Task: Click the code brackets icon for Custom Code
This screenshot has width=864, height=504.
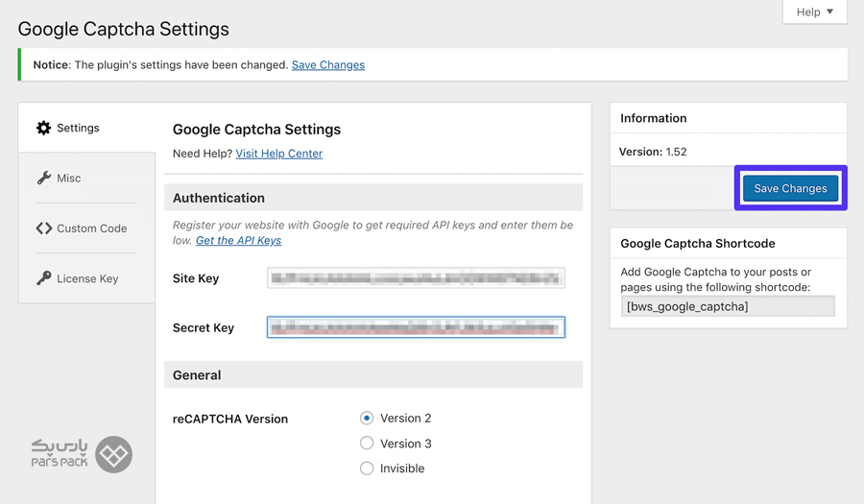Action: pyautogui.click(x=43, y=228)
